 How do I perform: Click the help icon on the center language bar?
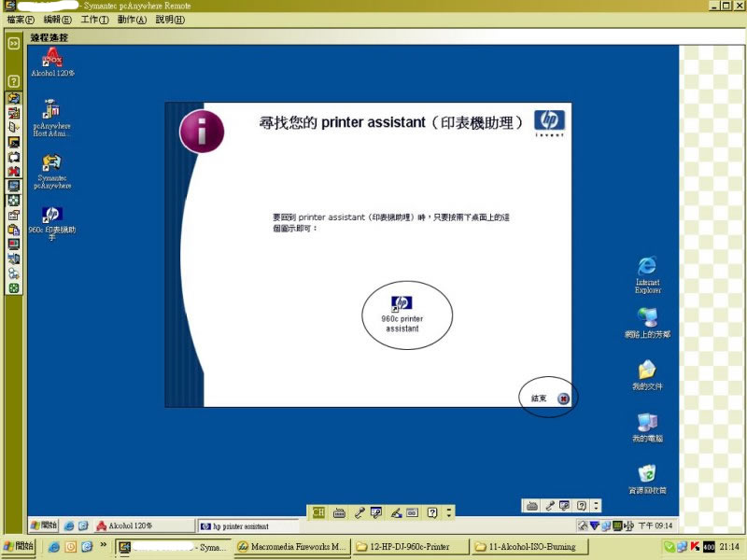click(432, 512)
